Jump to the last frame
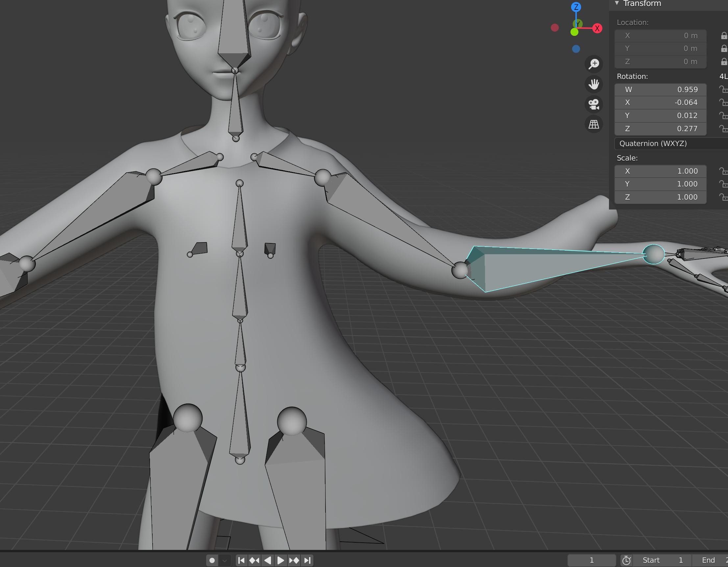Screen dimensions: 728x567 click(x=307, y=560)
